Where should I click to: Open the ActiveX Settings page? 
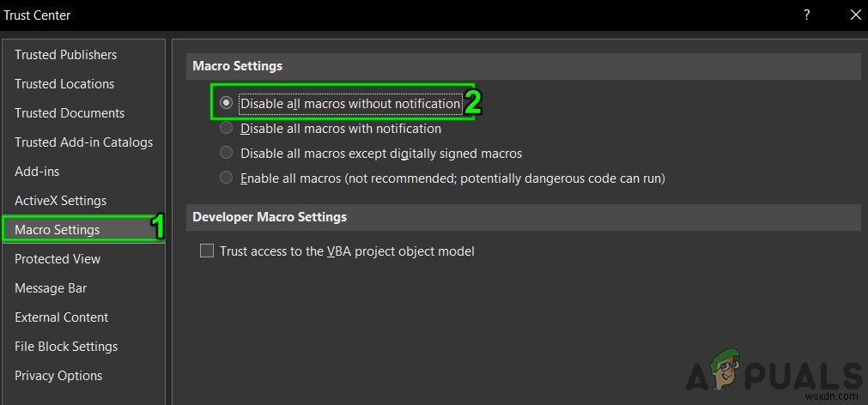60,201
